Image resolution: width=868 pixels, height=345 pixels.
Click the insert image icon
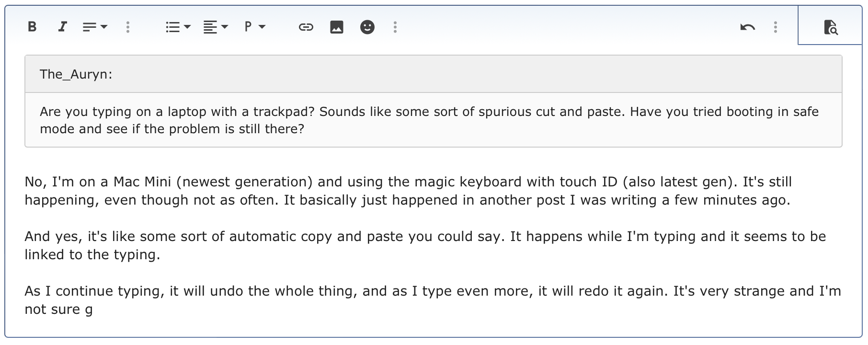click(337, 27)
